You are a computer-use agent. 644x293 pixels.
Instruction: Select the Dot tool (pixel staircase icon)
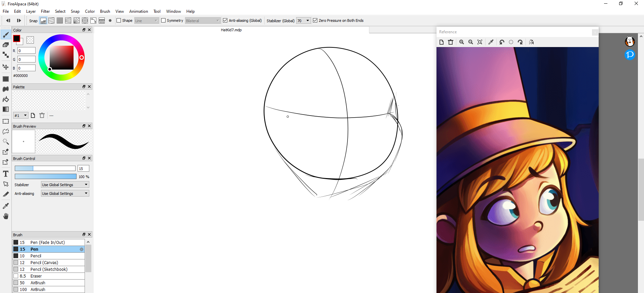[x=6, y=55]
